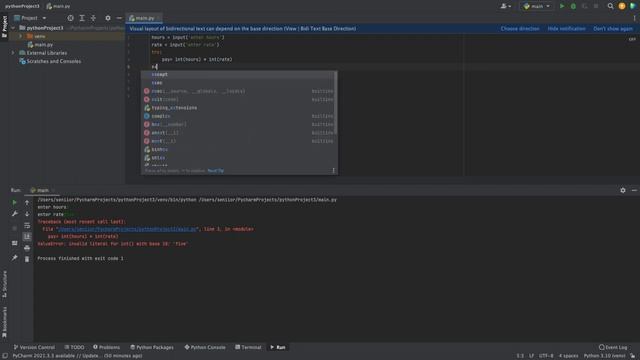Viewport: 640px width, 360px height.
Task: Open the JetBrains toolbox icon at top right
Action: coord(633,6)
